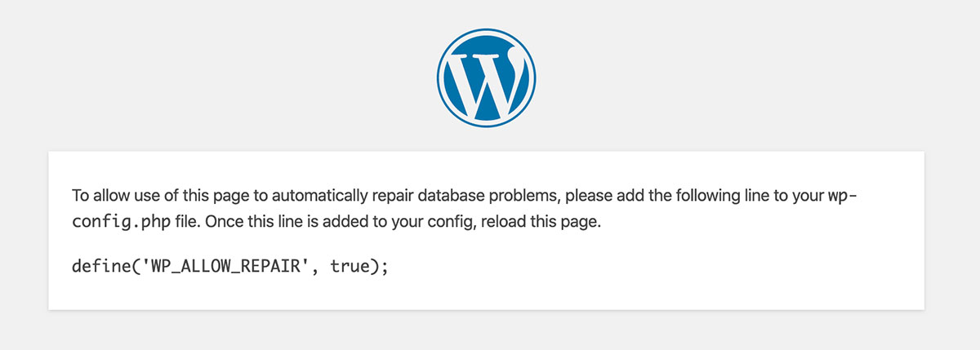Select the define('WP_ALLOW_REPAIR', true); code line
Viewport: 980px width, 350px height.
click(x=229, y=266)
